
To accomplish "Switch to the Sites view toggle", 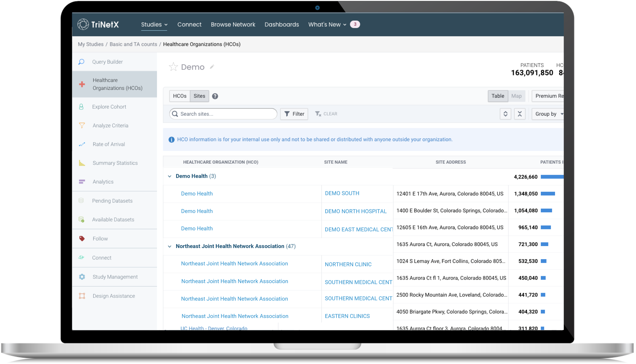I will click(x=199, y=96).
